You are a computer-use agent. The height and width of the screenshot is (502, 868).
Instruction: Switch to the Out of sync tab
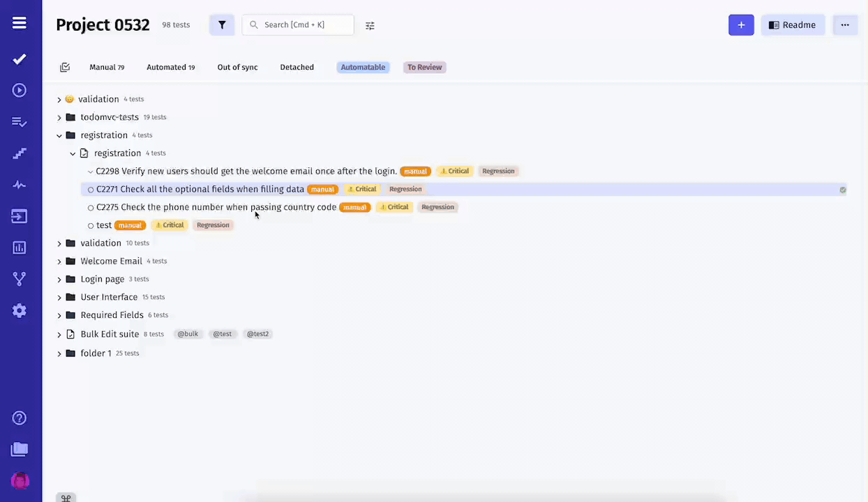click(x=237, y=67)
